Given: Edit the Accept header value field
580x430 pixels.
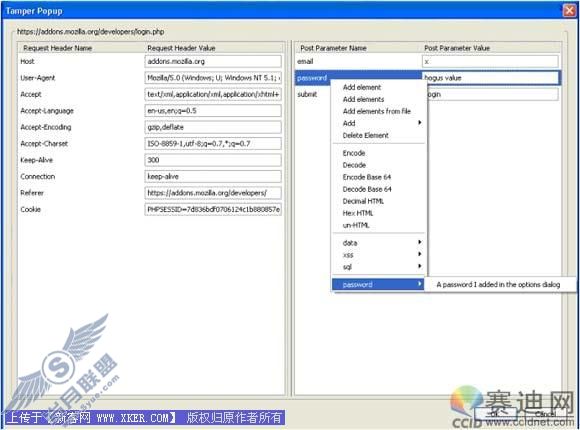Looking at the screenshot, I should pyautogui.click(x=213, y=94).
